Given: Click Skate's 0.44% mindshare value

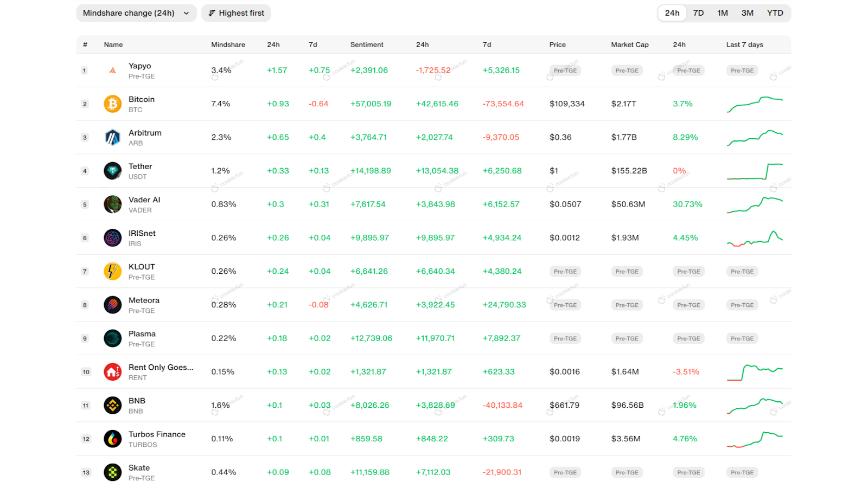Looking at the screenshot, I should tap(224, 472).
